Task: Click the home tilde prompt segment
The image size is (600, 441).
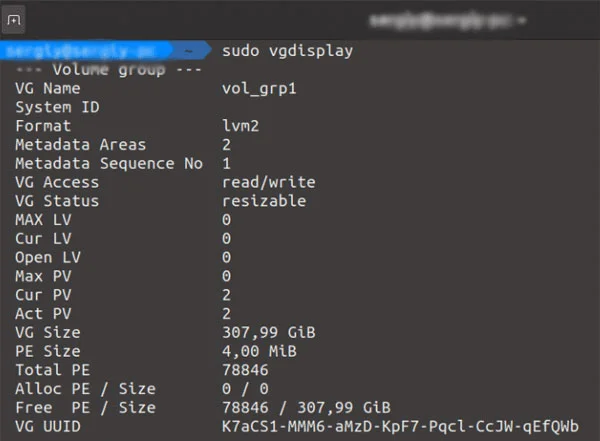Action: [x=189, y=50]
